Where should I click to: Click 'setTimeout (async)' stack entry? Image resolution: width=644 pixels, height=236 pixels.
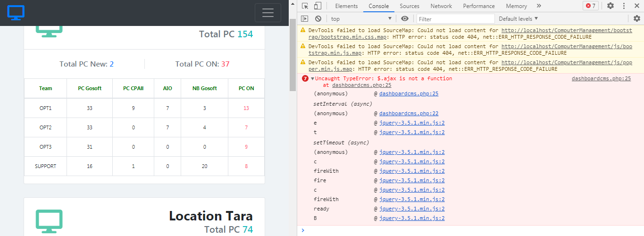tap(341, 142)
